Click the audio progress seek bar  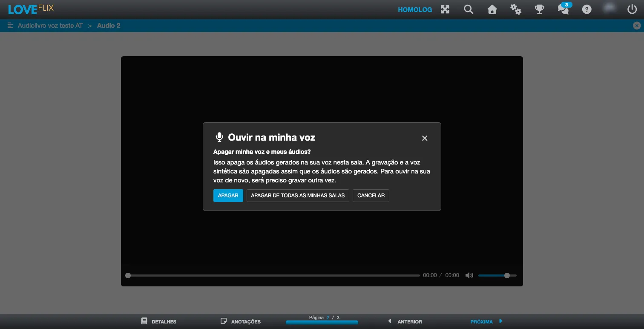(x=273, y=275)
